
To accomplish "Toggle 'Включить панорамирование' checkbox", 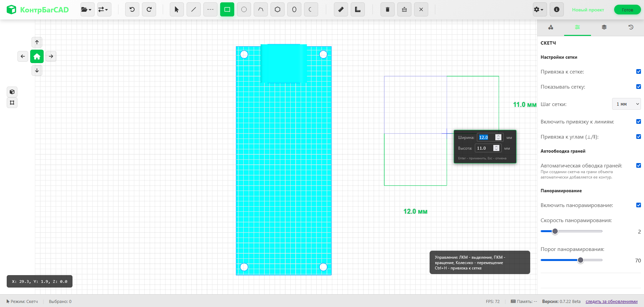I will click(x=638, y=205).
